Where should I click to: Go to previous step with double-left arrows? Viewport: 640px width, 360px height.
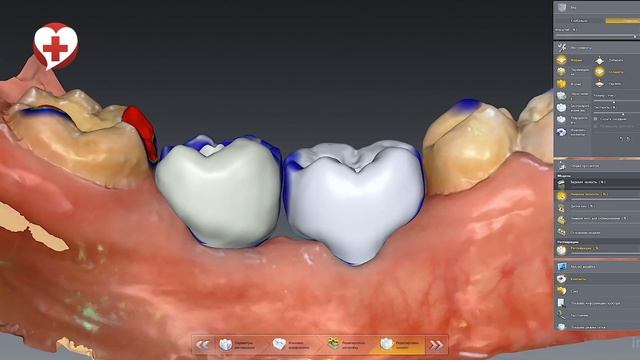202,345
